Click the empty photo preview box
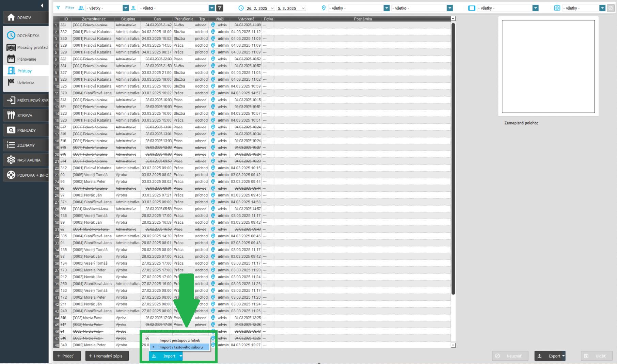This screenshot has width=617, height=364. click(548, 66)
